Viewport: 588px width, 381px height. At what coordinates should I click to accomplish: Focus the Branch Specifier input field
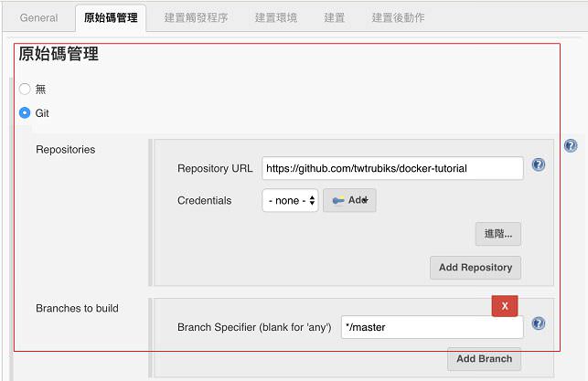coord(432,327)
